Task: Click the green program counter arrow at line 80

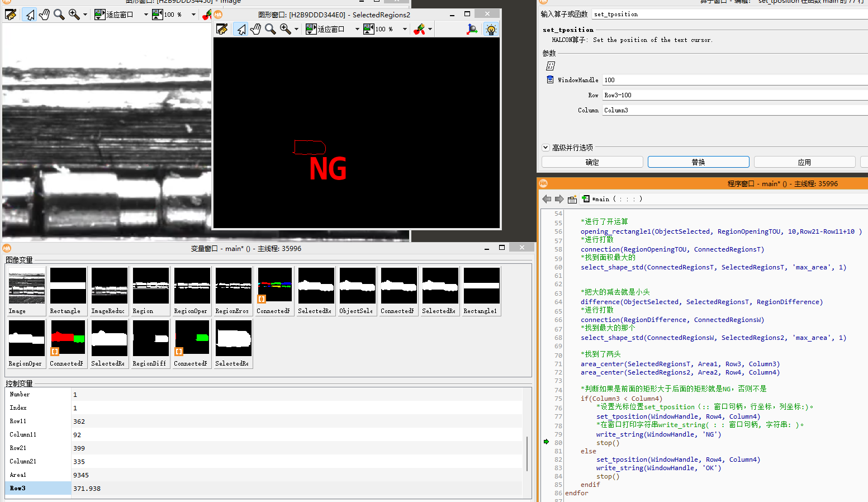Action: click(547, 442)
